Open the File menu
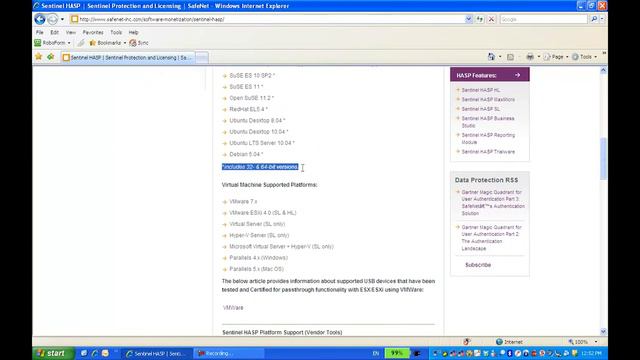The height and width of the screenshot is (360, 640). pos(40,32)
